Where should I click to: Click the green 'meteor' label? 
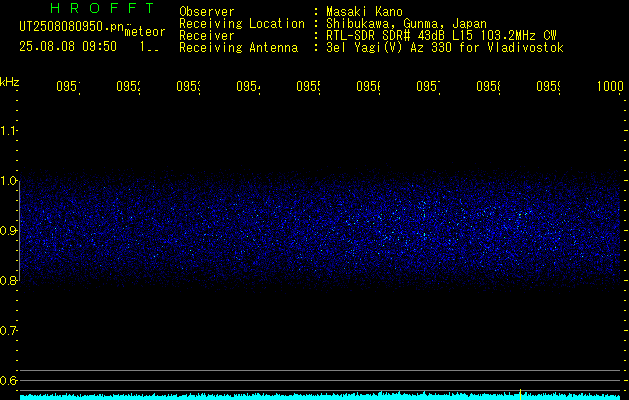point(145,32)
